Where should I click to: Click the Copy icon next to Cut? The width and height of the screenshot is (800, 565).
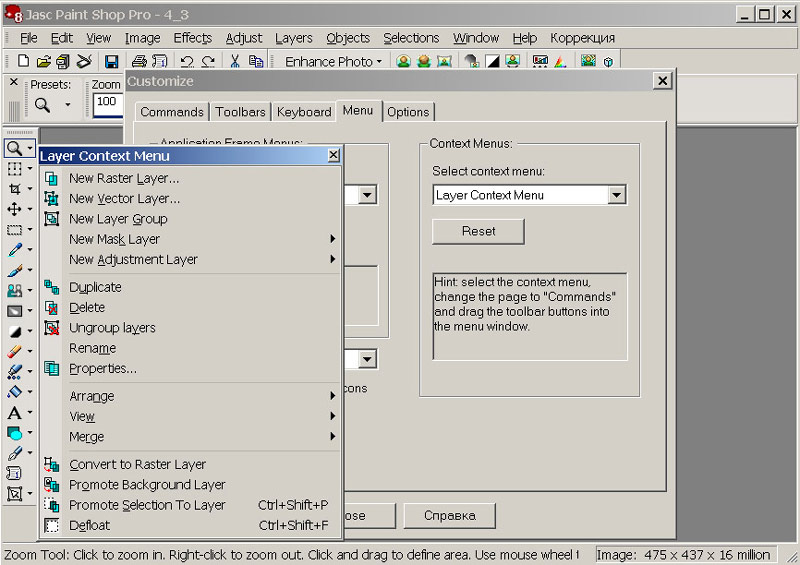pyautogui.click(x=256, y=62)
